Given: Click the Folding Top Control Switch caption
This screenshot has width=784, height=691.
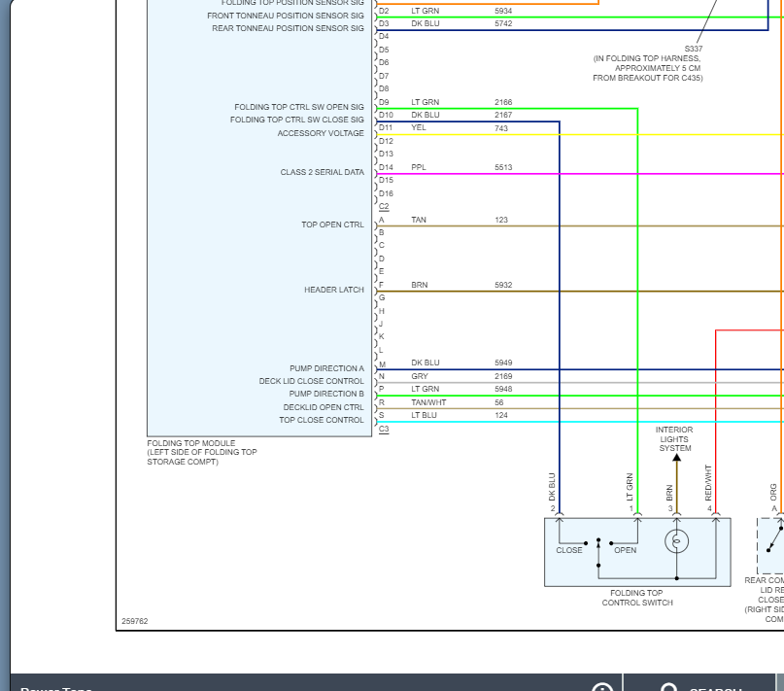Looking at the screenshot, I should (x=636, y=598).
